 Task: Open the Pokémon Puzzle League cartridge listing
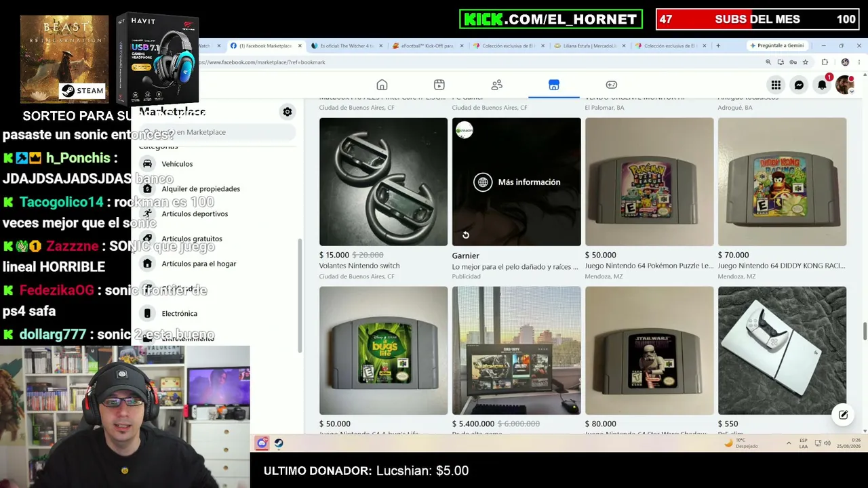[650, 182]
